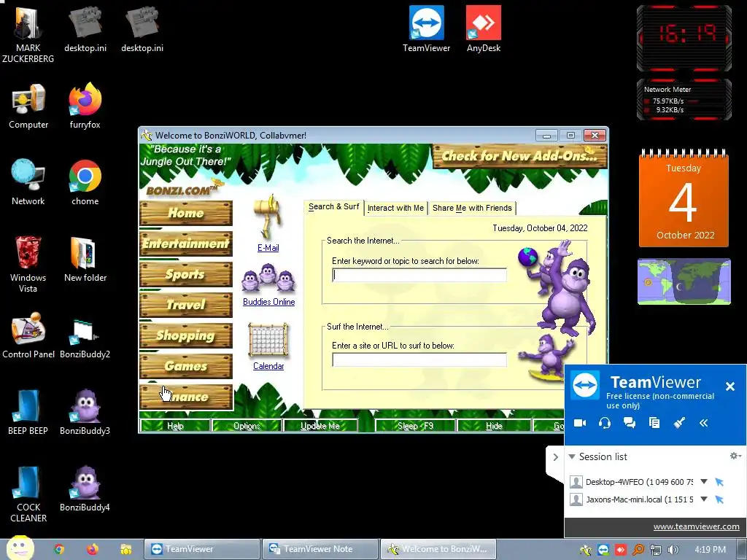Click the bamboo Calendar icon
The height and width of the screenshot is (560, 747).
268,340
